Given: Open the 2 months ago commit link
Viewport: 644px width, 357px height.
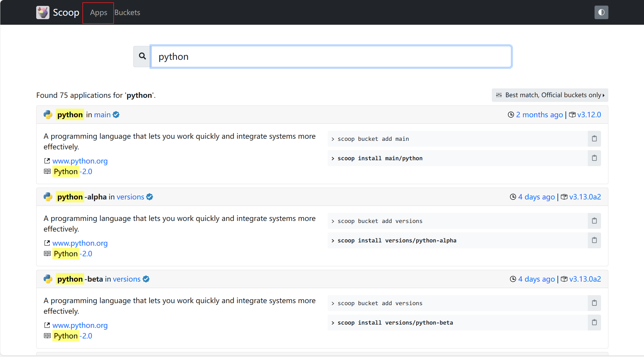Looking at the screenshot, I should 540,115.
